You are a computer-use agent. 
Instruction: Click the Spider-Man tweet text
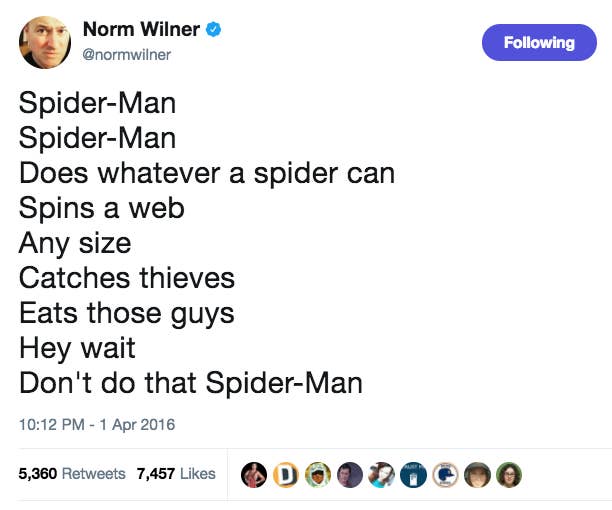pos(207,242)
